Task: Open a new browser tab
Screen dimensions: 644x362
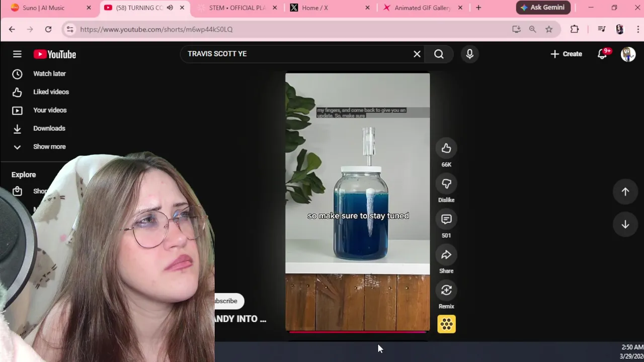Action: (478, 8)
